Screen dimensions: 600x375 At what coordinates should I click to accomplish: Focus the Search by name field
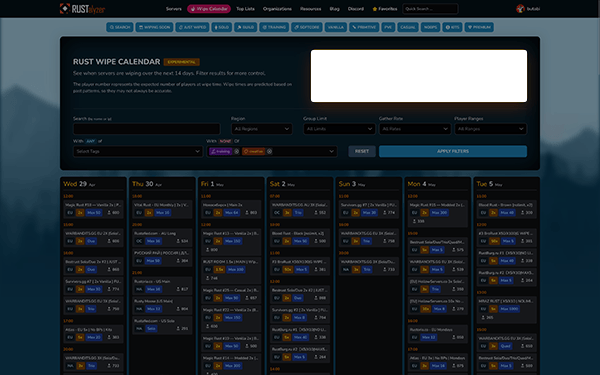click(x=147, y=129)
